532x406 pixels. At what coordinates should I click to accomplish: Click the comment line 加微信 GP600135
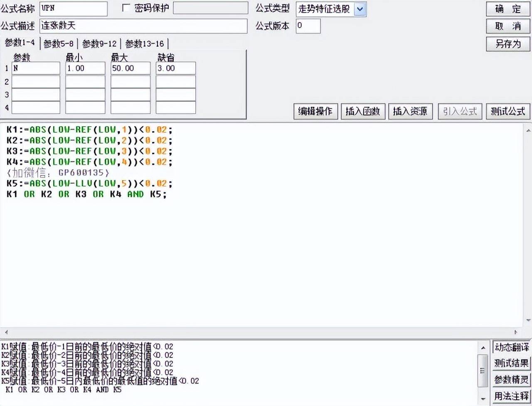58,173
